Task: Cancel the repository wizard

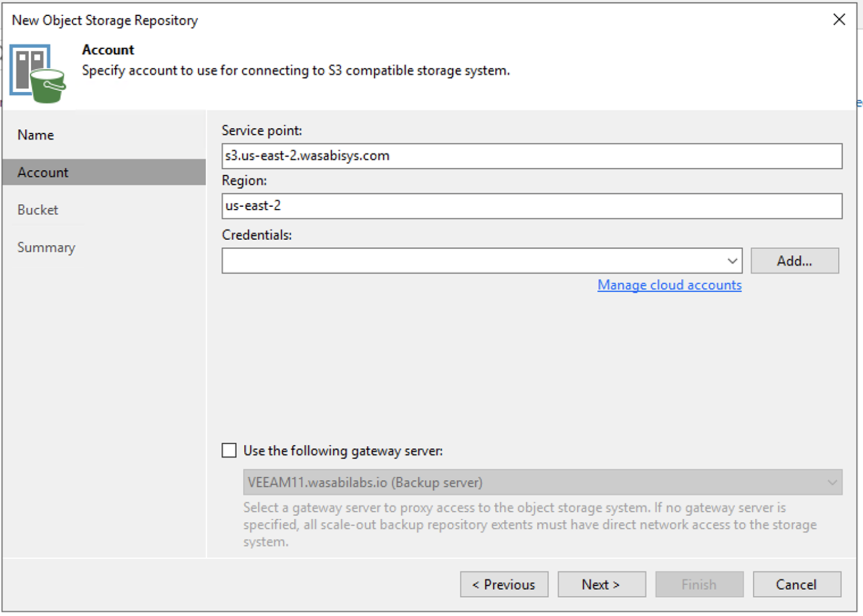Action: (x=797, y=585)
